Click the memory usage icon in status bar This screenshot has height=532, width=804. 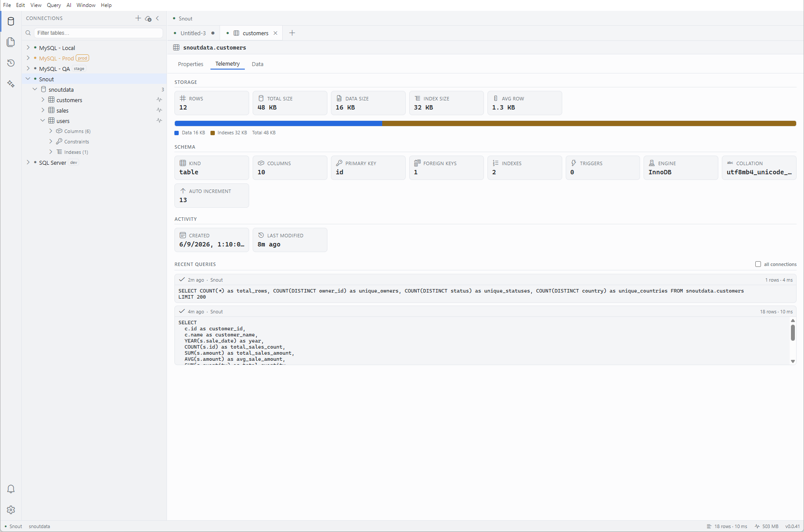757,526
